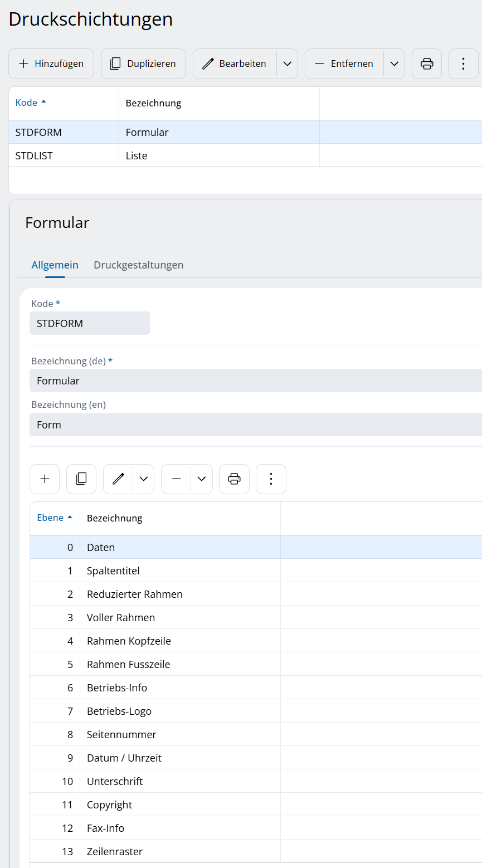
Task: Click the printer icon above the Ebene table
Action: coord(234,479)
